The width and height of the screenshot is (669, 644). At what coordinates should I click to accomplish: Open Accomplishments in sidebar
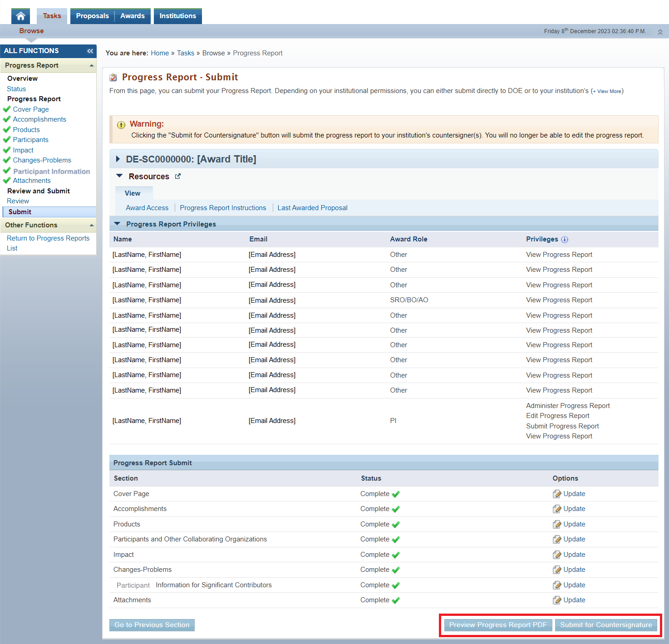[x=39, y=119]
